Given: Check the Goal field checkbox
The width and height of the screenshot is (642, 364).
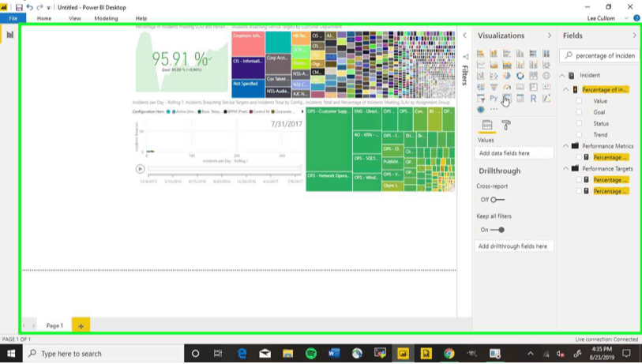Looking at the screenshot, I should point(579,112).
